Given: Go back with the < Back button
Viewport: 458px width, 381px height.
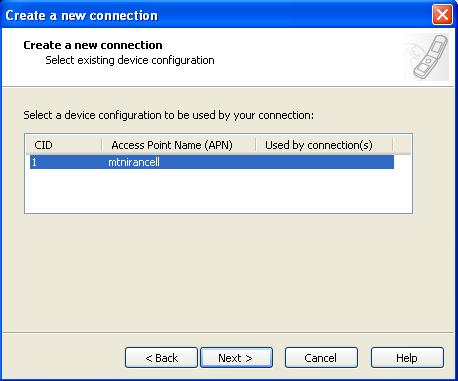Looking at the screenshot, I should click(x=161, y=358).
